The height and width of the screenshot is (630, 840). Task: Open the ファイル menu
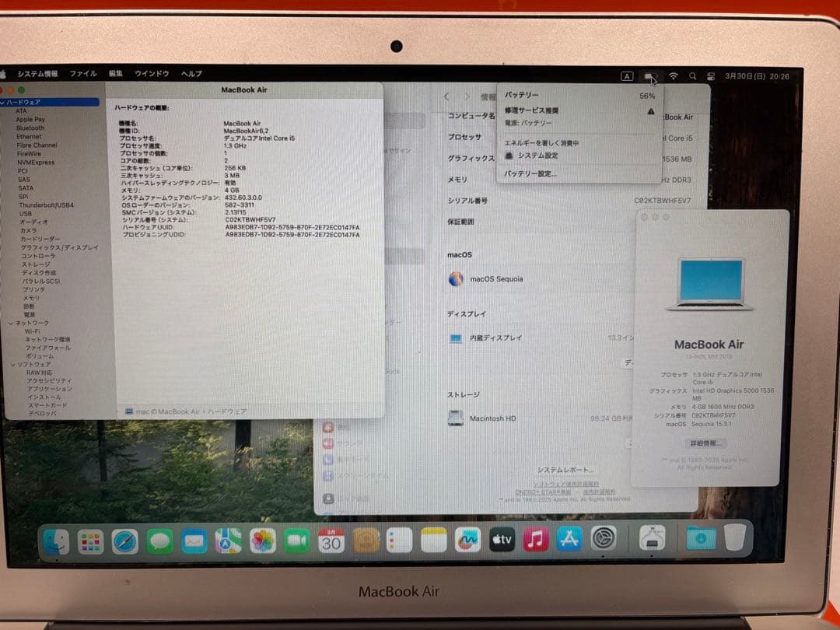click(x=83, y=73)
